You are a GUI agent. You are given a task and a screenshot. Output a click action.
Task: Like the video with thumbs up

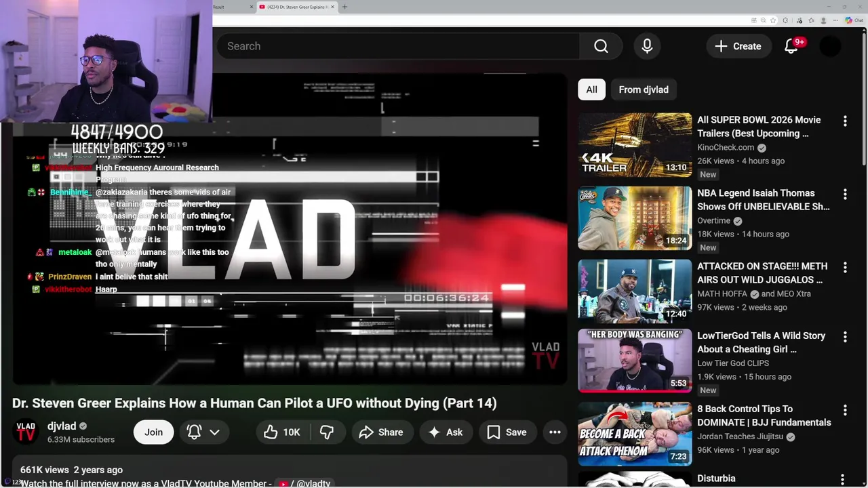coord(282,432)
